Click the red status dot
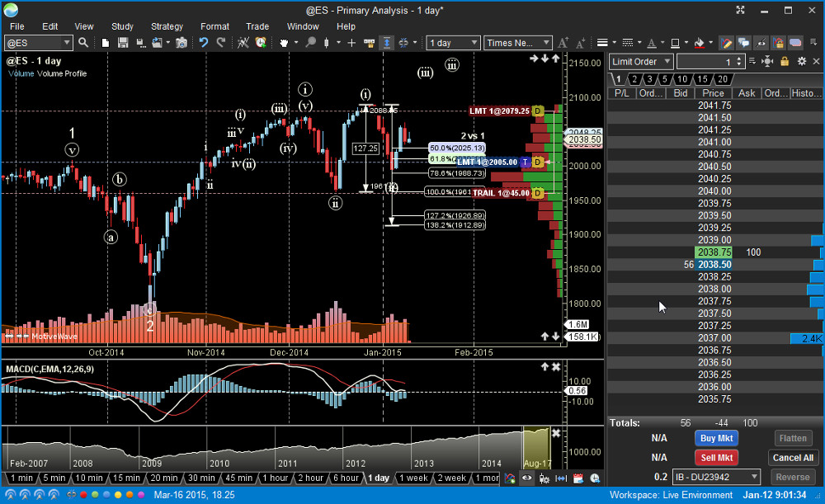The width and height of the screenshot is (825, 504). [83, 495]
